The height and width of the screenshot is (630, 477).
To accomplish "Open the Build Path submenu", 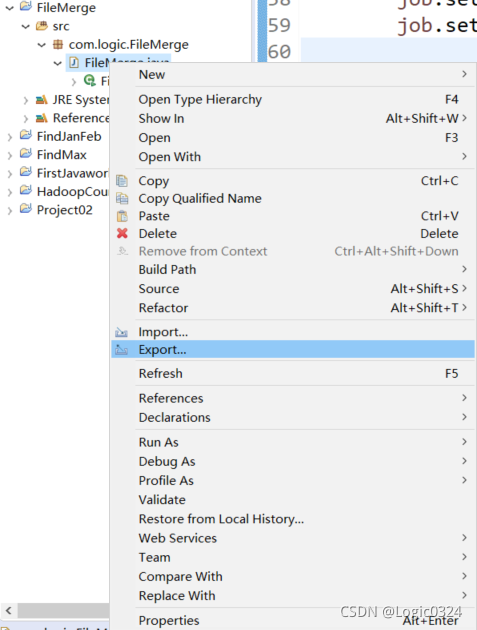I will coord(293,270).
